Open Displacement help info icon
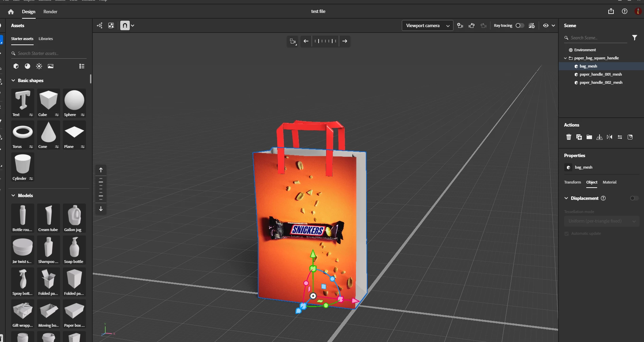This screenshot has height=342, width=644. coord(603,198)
